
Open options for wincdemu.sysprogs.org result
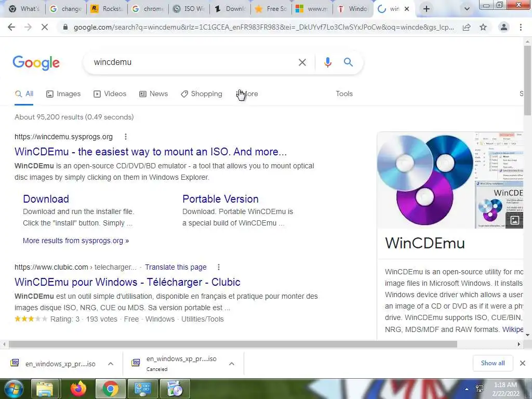click(126, 137)
